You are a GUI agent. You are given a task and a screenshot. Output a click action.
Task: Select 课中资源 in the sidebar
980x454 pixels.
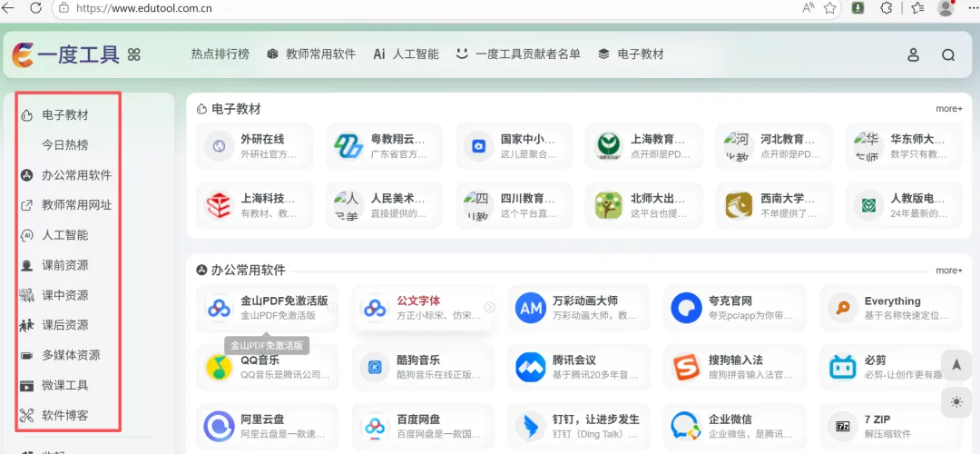pos(65,295)
